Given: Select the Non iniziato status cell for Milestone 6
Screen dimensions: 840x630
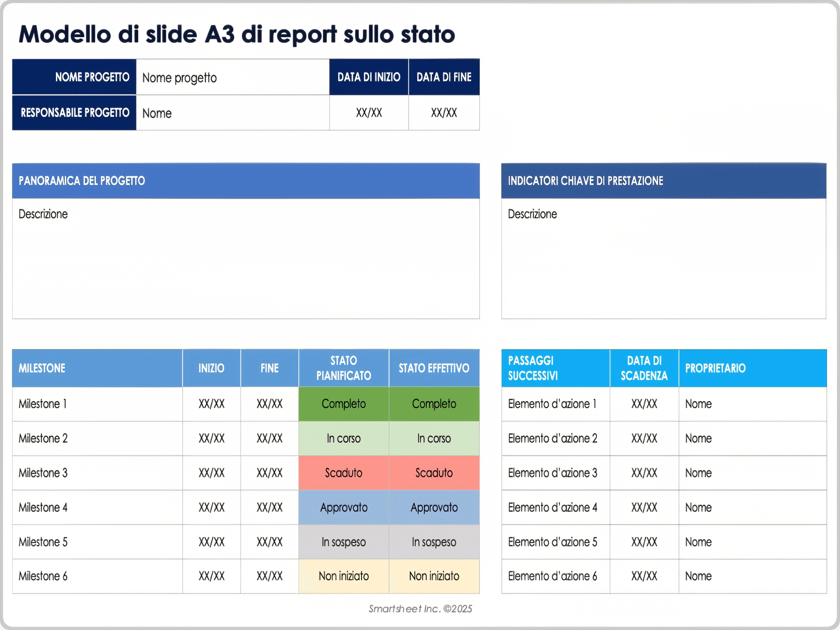Looking at the screenshot, I should click(x=343, y=576).
